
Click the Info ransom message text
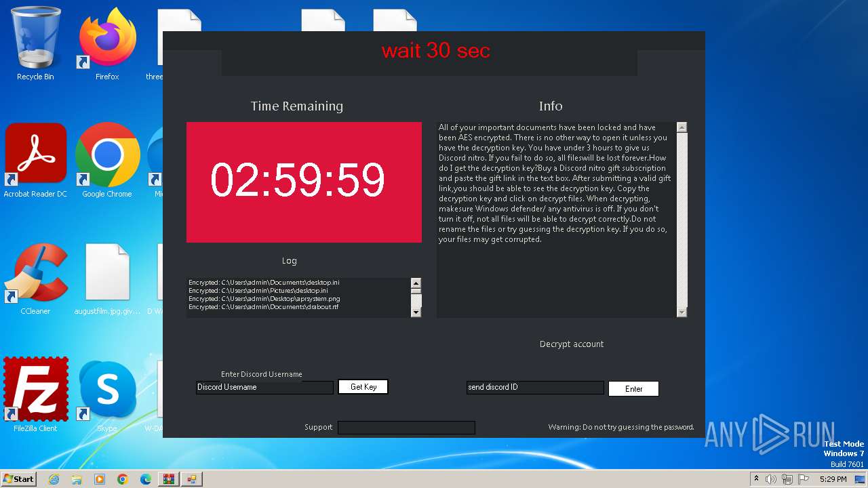click(x=555, y=183)
